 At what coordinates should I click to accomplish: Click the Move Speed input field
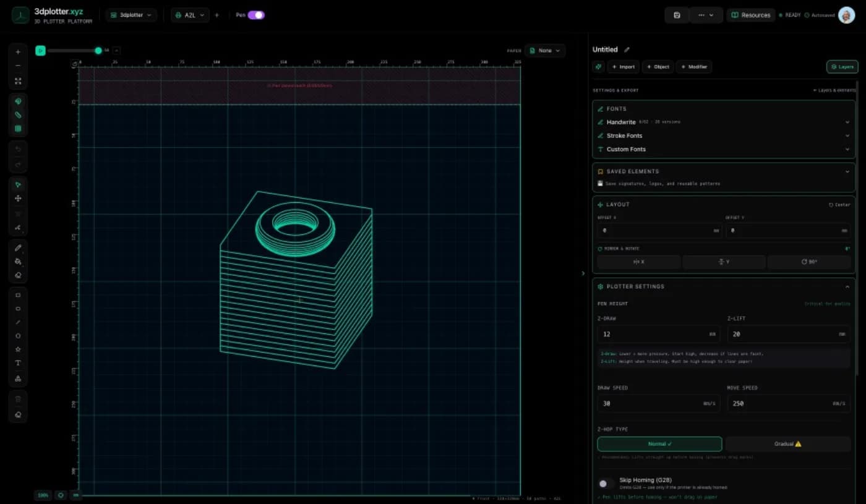tap(789, 403)
